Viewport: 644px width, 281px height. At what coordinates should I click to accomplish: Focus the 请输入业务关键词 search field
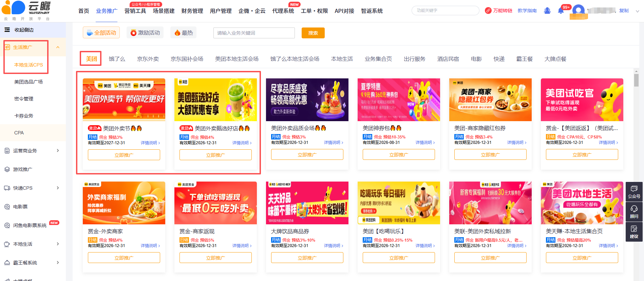coord(254,33)
